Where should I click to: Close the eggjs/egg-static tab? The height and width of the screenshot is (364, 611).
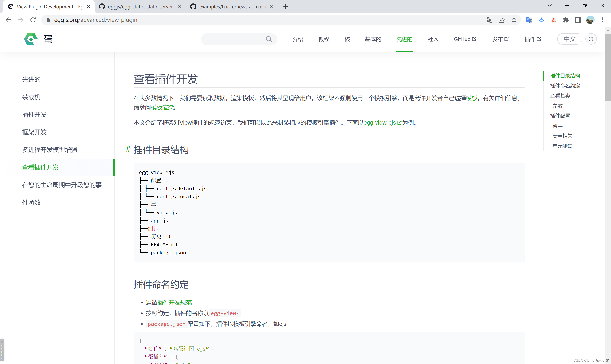tap(180, 7)
